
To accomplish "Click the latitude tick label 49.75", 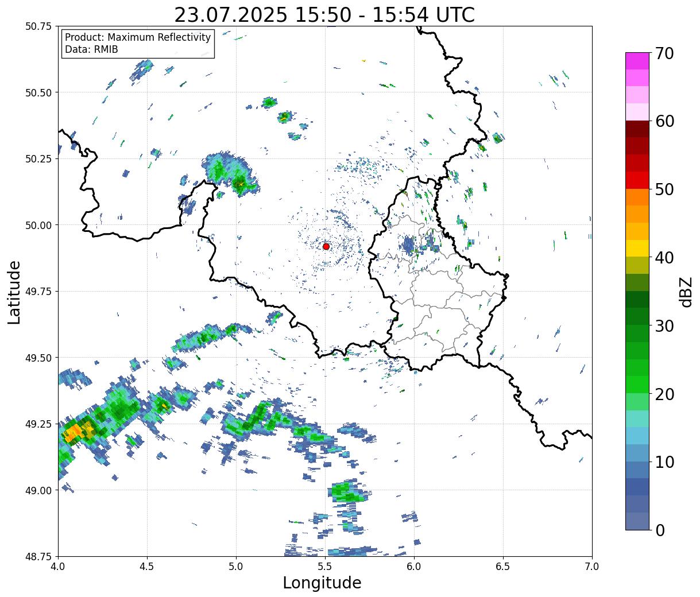I will 39,291.
